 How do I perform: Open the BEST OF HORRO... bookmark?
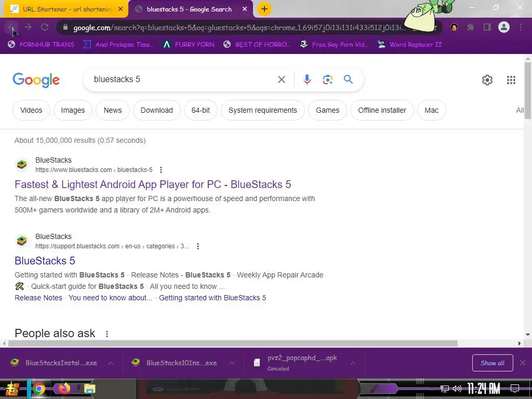click(x=257, y=45)
